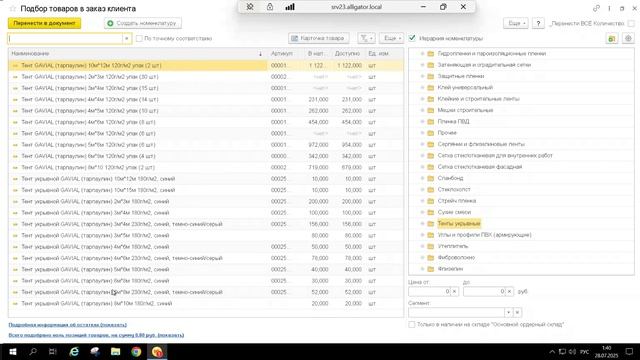
Task: Open the 'Ещё' menu beside the filter button
Action: click(391, 38)
